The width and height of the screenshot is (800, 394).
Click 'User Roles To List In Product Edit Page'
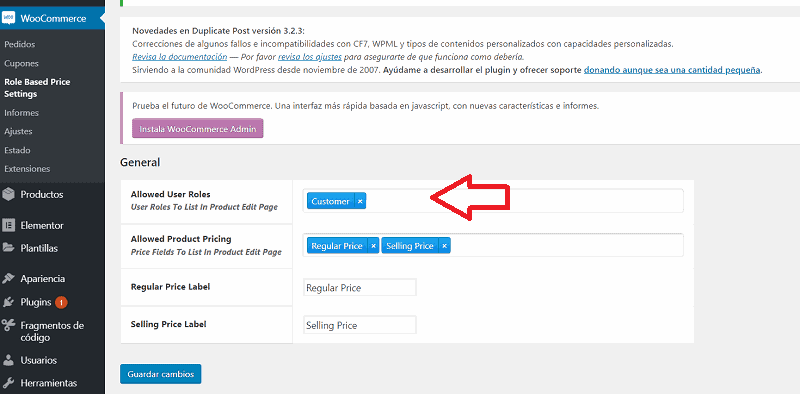[x=205, y=207]
